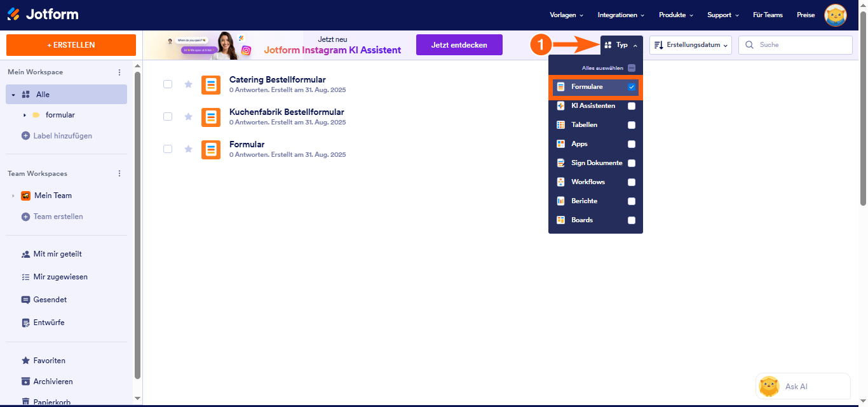Open the Archivieren section
This screenshot has height=407, width=868.
click(x=53, y=382)
